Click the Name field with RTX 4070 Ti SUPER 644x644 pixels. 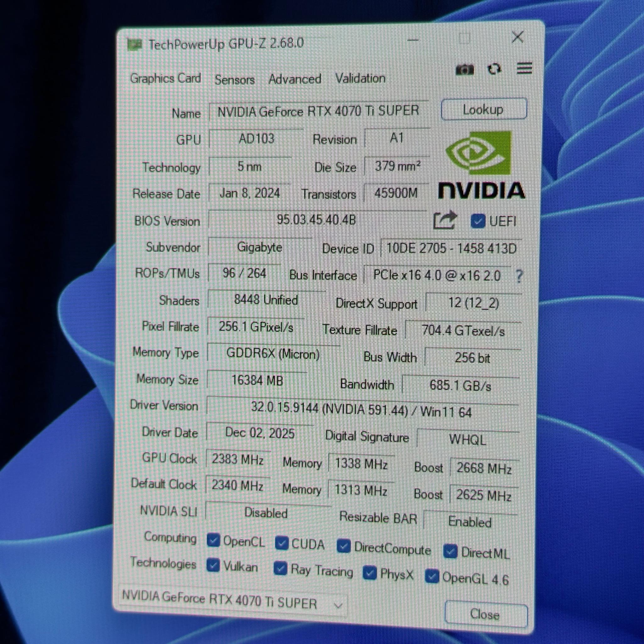pos(318,111)
